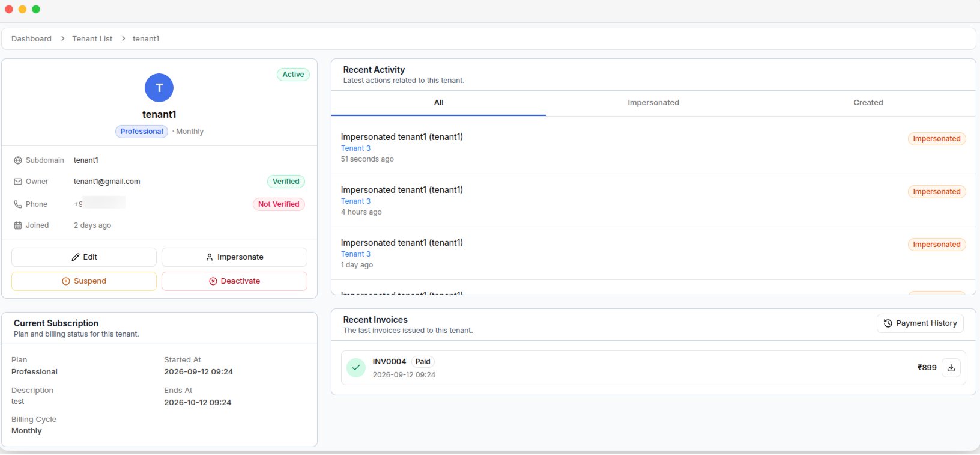The image size is (980, 455).
Task: Go to Dashboard in the breadcrumb
Action: (x=31, y=38)
